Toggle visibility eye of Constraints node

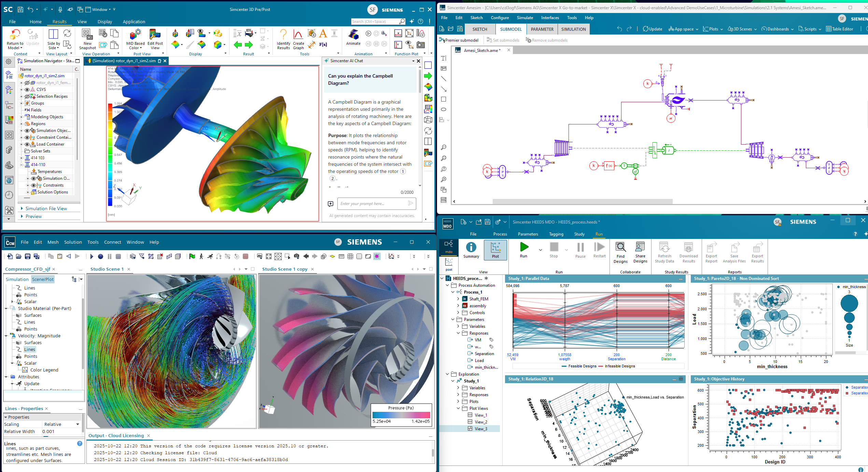pyautogui.click(x=34, y=185)
